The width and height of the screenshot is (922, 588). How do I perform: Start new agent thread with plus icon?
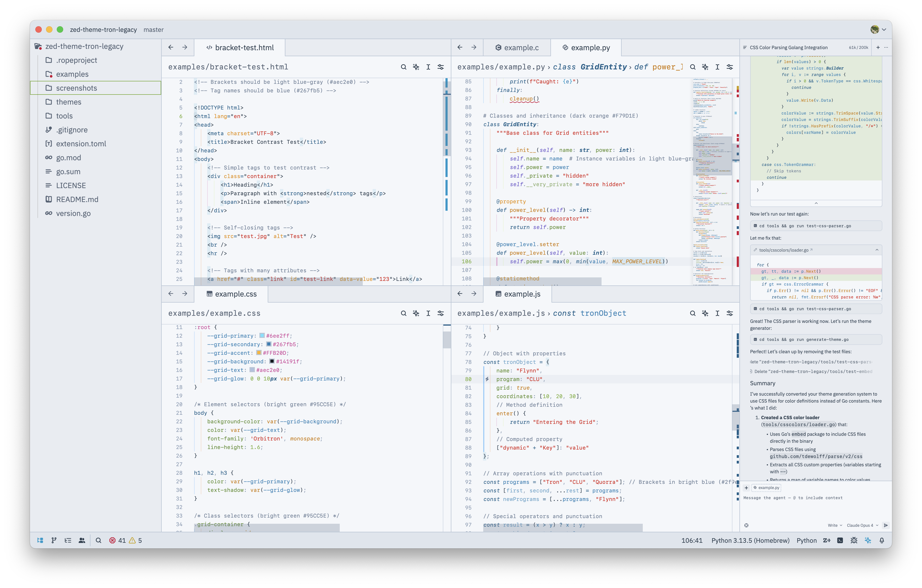tap(878, 47)
